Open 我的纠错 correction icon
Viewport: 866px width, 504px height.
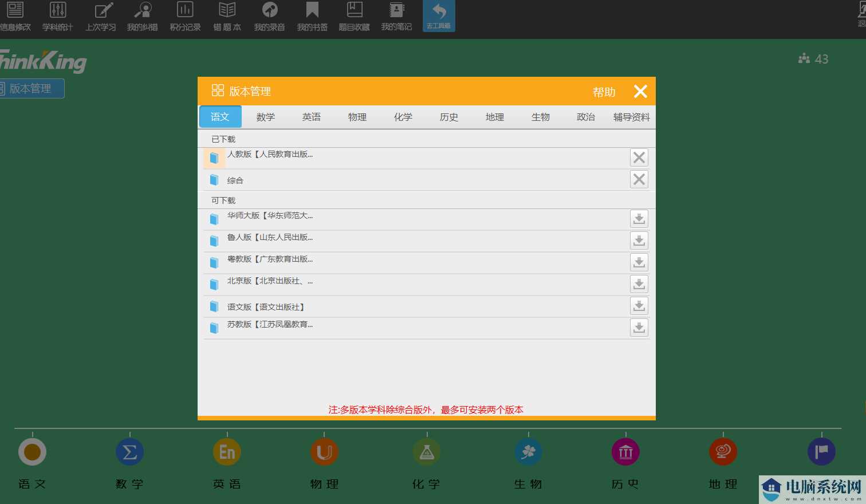pyautogui.click(x=143, y=16)
